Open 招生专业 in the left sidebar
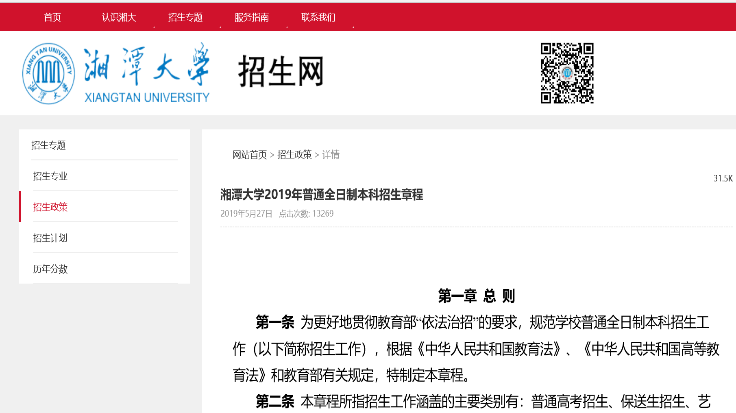Viewport: 736px width, 413px height. (x=49, y=176)
